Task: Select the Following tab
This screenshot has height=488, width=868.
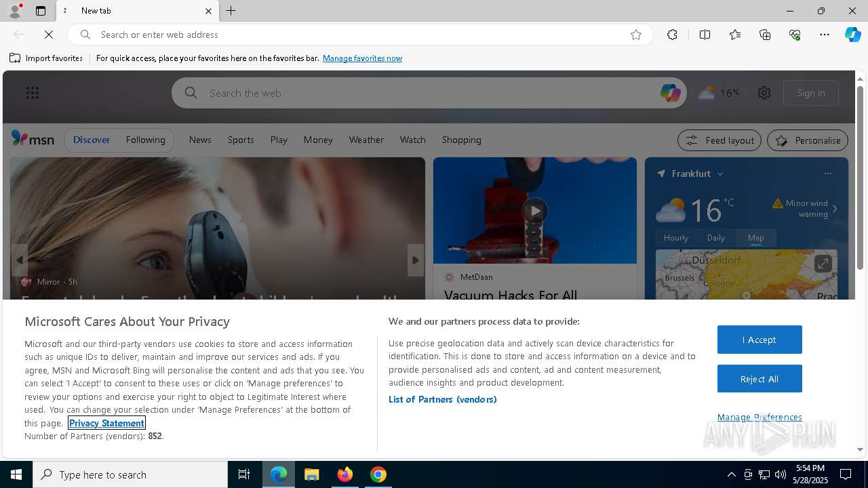Action: coord(145,140)
